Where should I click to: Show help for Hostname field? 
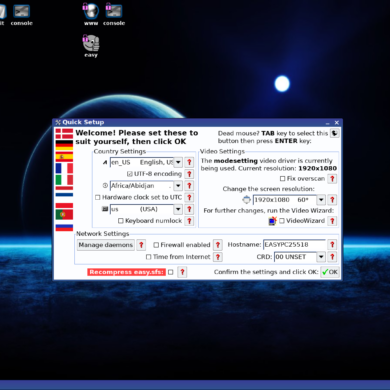tap(332, 245)
